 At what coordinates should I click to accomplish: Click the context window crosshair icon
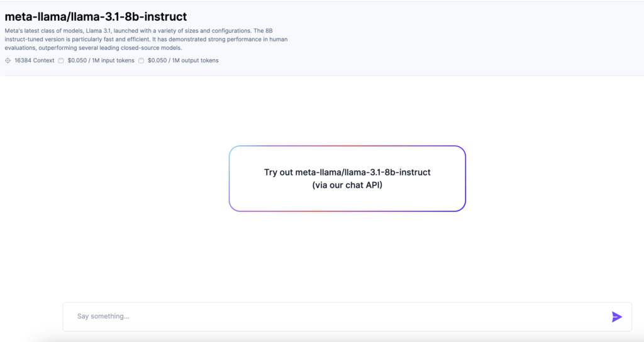pos(8,61)
